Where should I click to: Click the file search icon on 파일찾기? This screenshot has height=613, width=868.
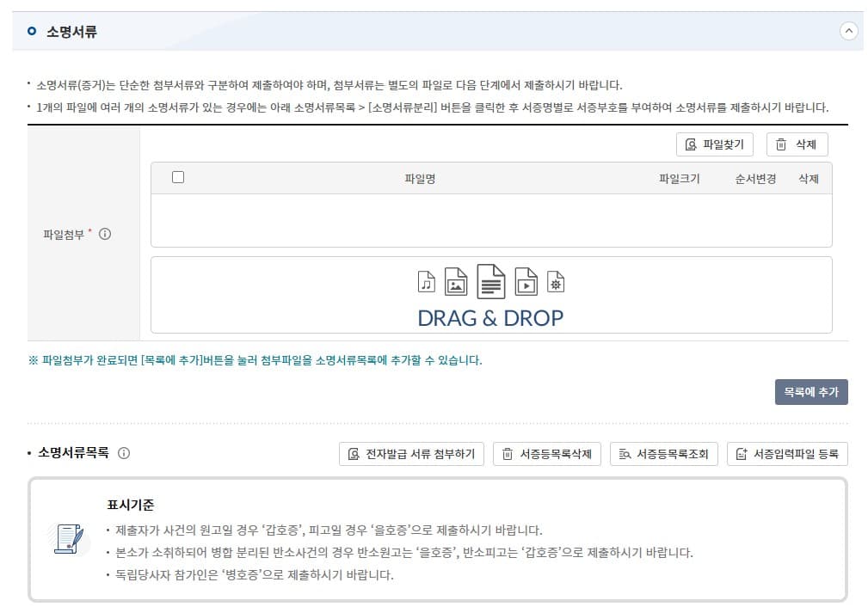click(692, 144)
